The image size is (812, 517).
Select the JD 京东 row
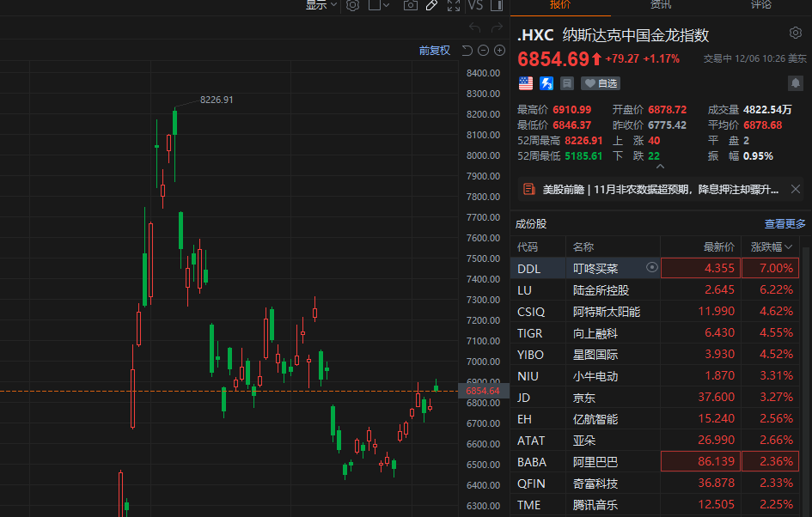coord(655,398)
